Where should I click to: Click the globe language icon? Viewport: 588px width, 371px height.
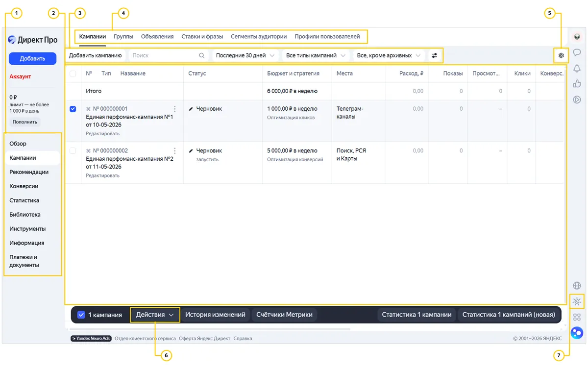point(577,286)
